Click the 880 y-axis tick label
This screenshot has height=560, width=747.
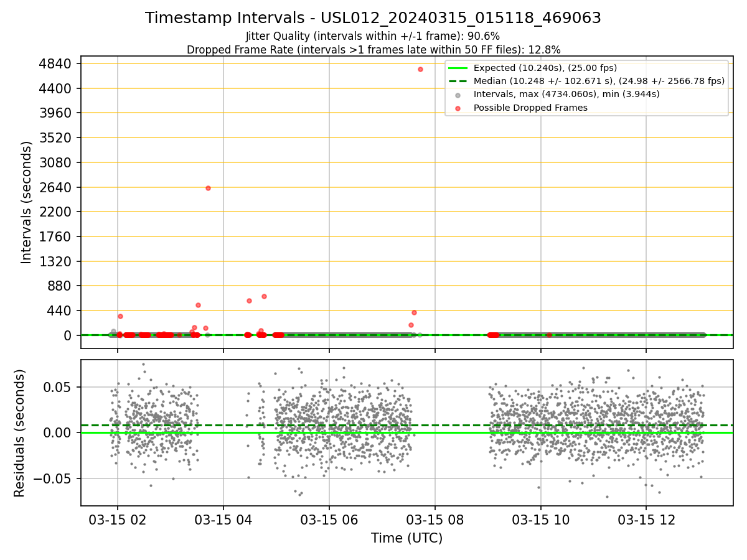point(60,286)
